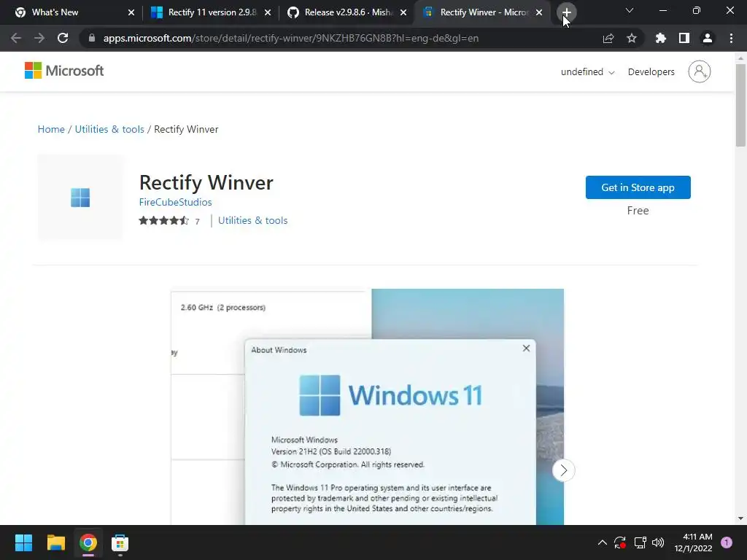747x560 pixels.
Task: Click the Chrome taskbar icon
Action: 88,542
